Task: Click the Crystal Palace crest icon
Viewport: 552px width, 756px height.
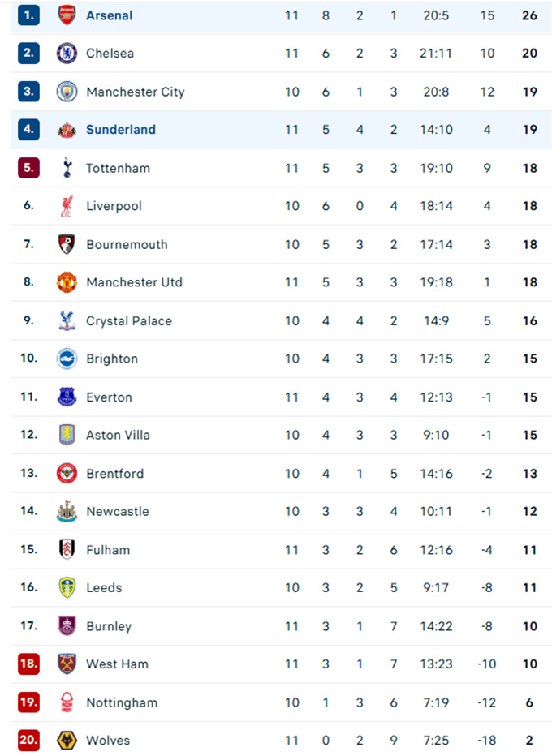Action: (x=67, y=320)
